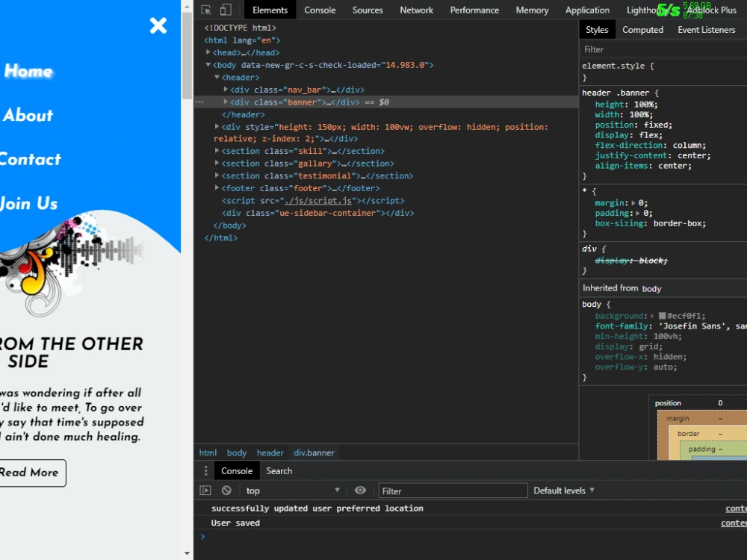Switch to the Computed styles tab
Image resolution: width=747 pixels, height=560 pixels.
point(642,30)
